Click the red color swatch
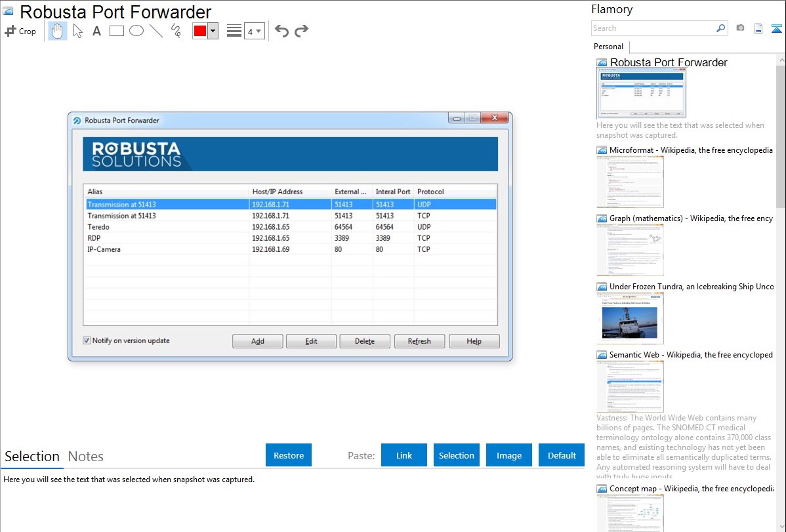Screen dimensions: 786x532 coord(200,31)
